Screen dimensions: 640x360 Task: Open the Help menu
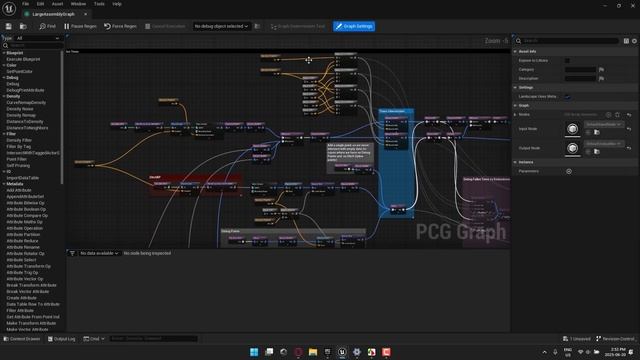[117, 4]
